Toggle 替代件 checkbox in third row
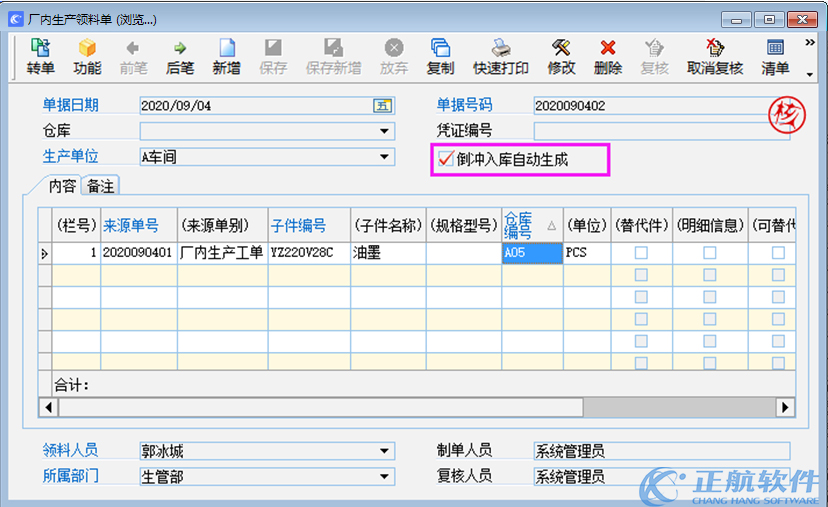This screenshot has width=828, height=507. pos(641,297)
